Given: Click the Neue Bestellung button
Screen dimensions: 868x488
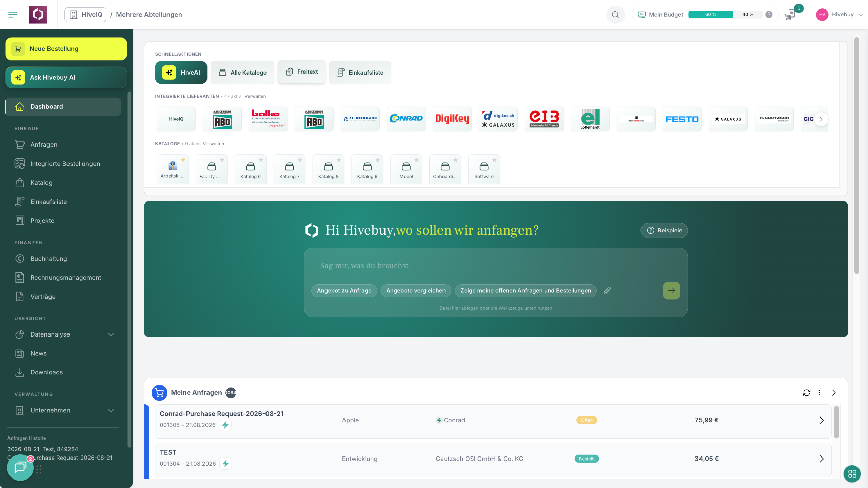Looking at the screenshot, I should click(66, 49).
